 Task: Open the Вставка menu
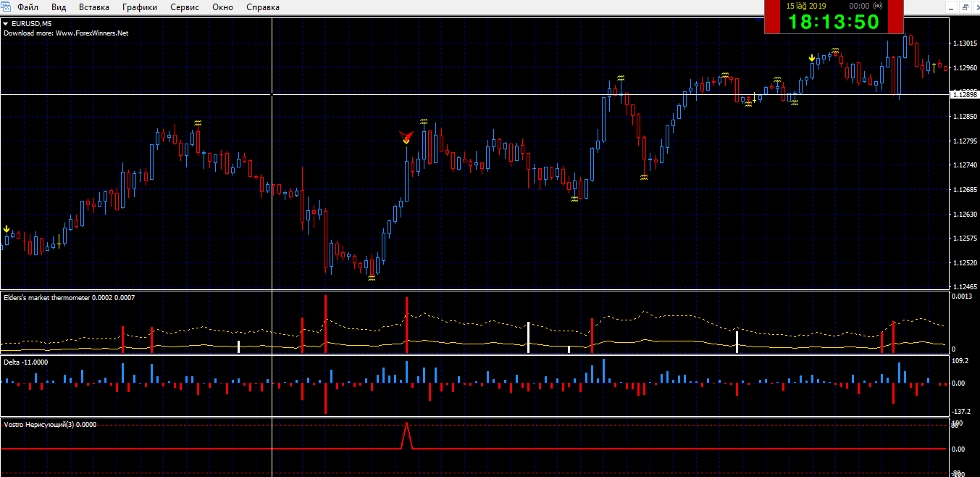(x=94, y=7)
